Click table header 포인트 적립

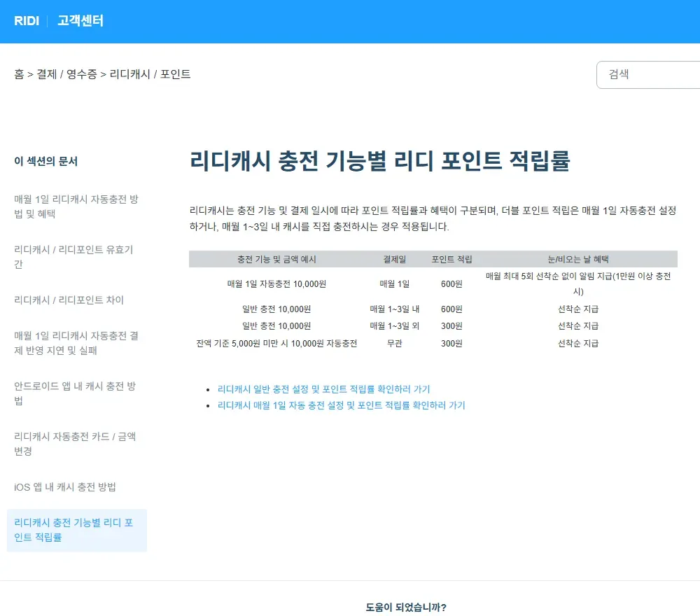pos(451,259)
